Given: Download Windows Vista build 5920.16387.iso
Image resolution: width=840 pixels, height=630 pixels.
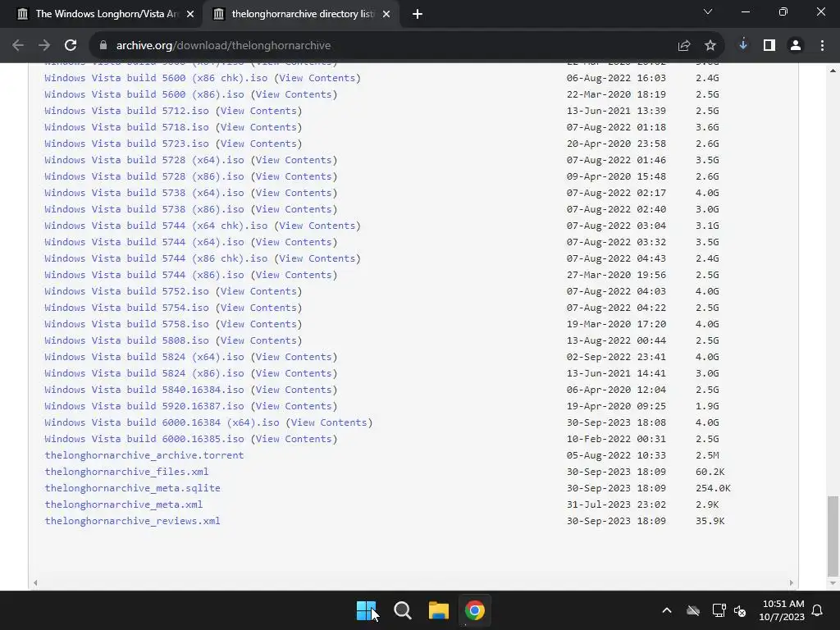Looking at the screenshot, I should click(144, 406).
